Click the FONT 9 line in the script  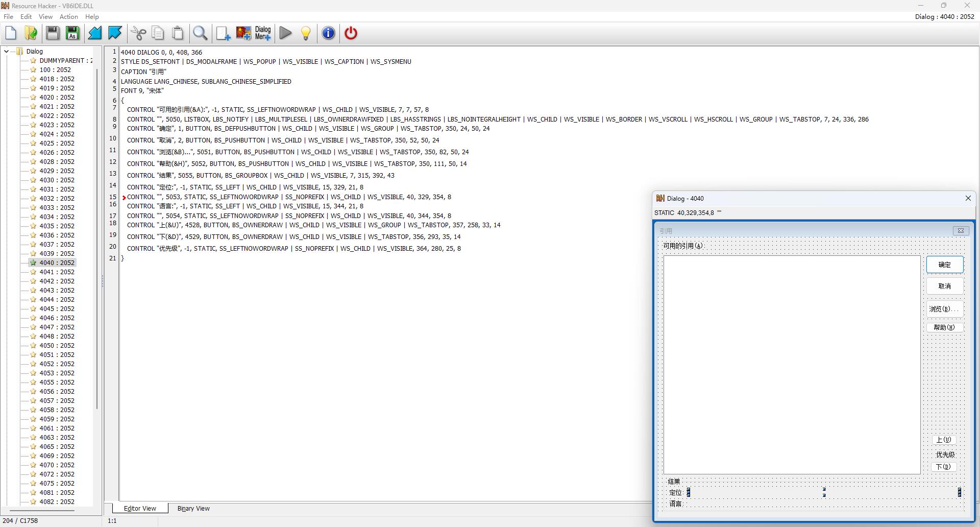click(142, 90)
